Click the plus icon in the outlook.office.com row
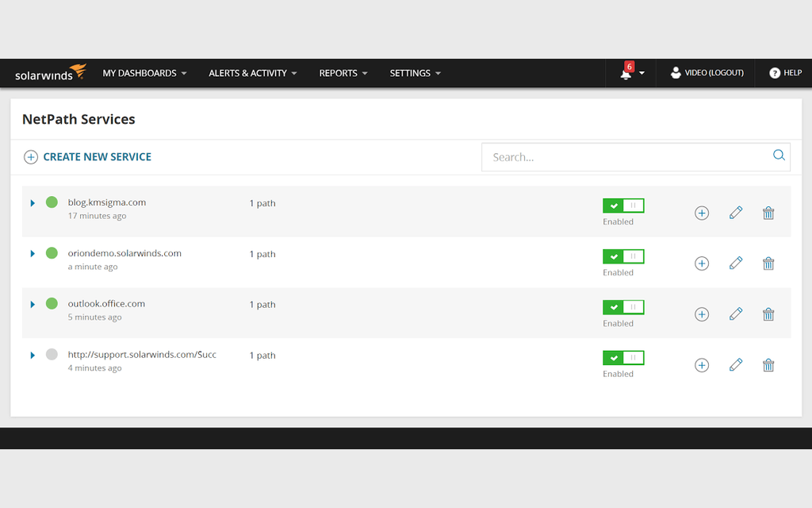This screenshot has height=508, width=812. point(702,314)
